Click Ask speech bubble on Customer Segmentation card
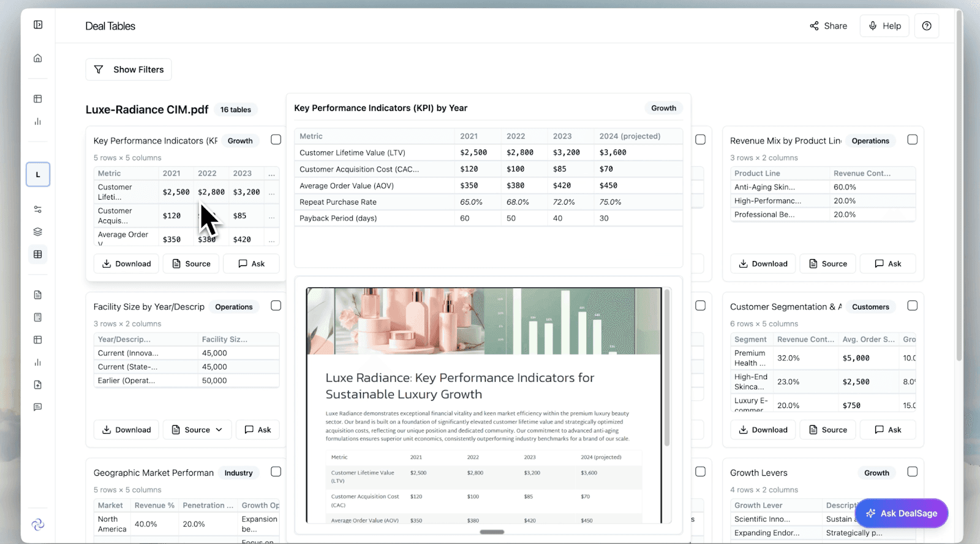Viewport: 980px width, 544px height. click(880, 429)
